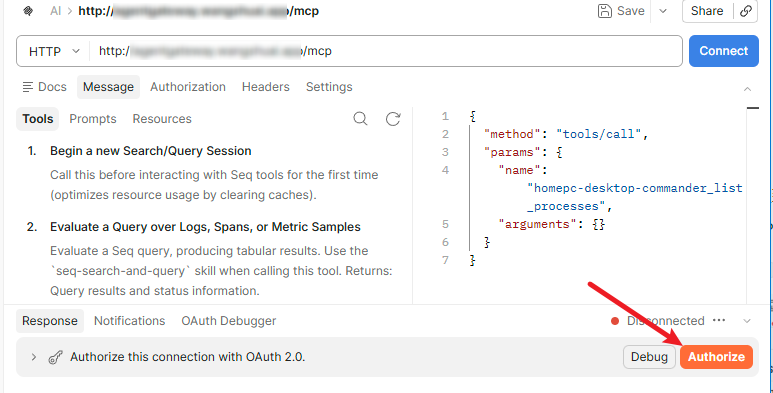
Task: Open the Settings tab
Action: pyautogui.click(x=329, y=87)
